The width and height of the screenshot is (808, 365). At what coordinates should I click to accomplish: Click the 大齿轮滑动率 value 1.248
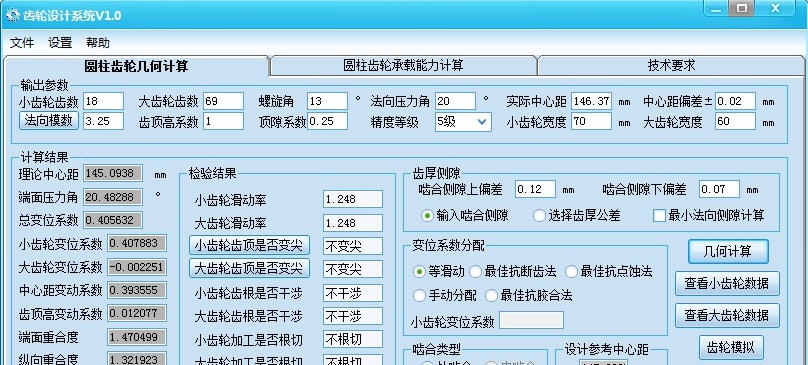point(353,223)
